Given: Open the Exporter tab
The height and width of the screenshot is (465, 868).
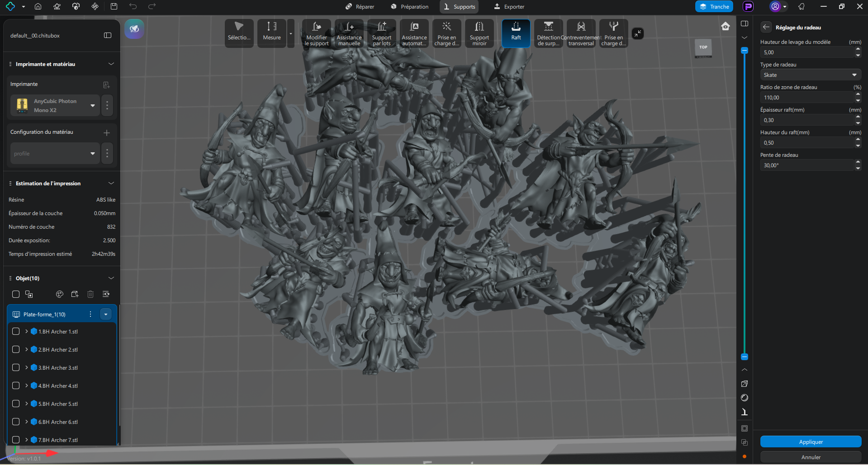Looking at the screenshot, I should pos(509,7).
